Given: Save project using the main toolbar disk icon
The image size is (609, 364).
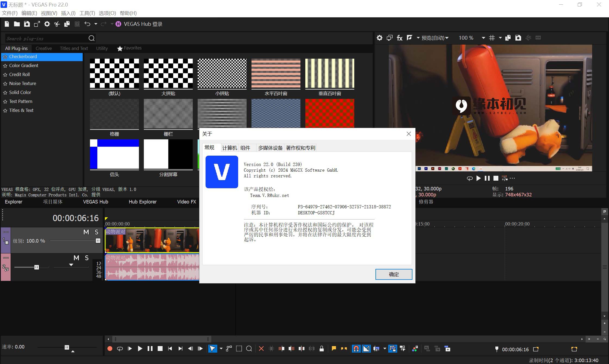Looking at the screenshot, I should click(27, 24).
